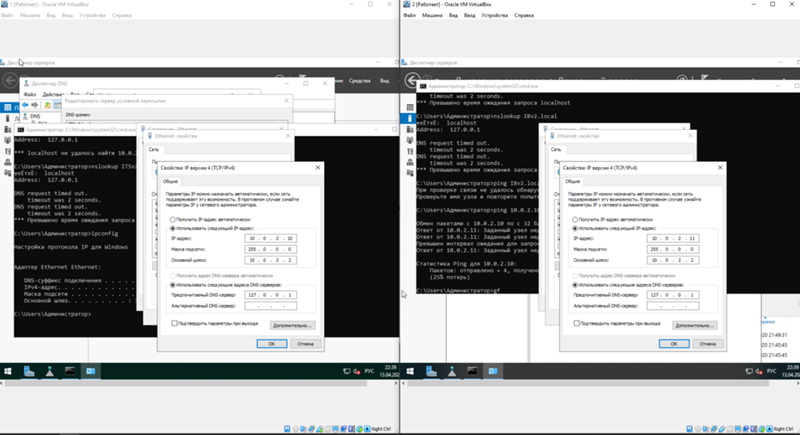Select Dashboard sidebar icon in left Server Manager
Image resolution: width=800 pixels, height=435 pixels.
[x=8, y=107]
